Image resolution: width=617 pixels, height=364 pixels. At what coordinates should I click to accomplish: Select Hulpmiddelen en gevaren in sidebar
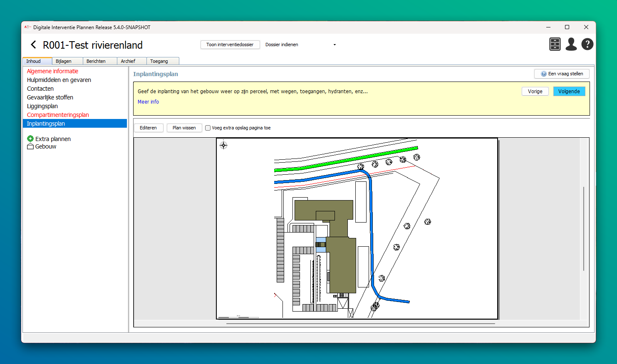pyautogui.click(x=75, y=80)
